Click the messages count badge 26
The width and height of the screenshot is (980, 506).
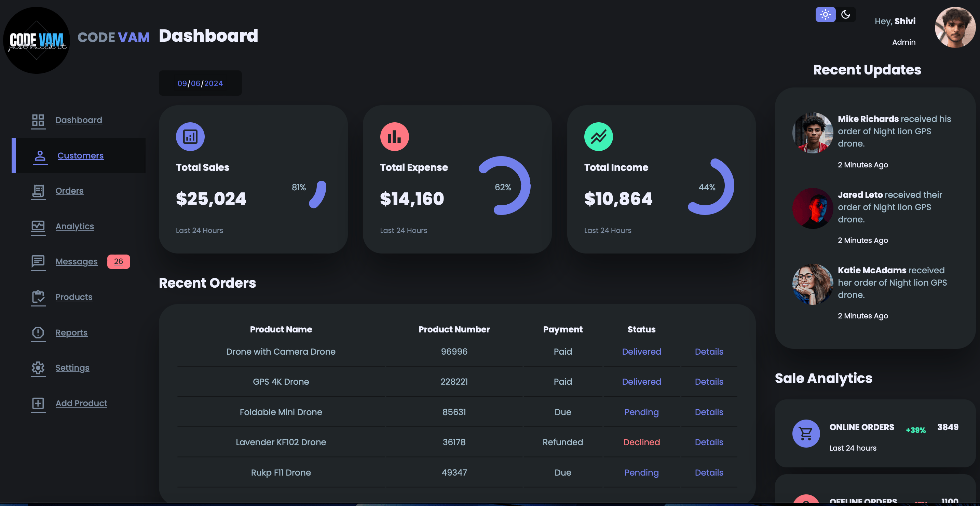tap(118, 261)
